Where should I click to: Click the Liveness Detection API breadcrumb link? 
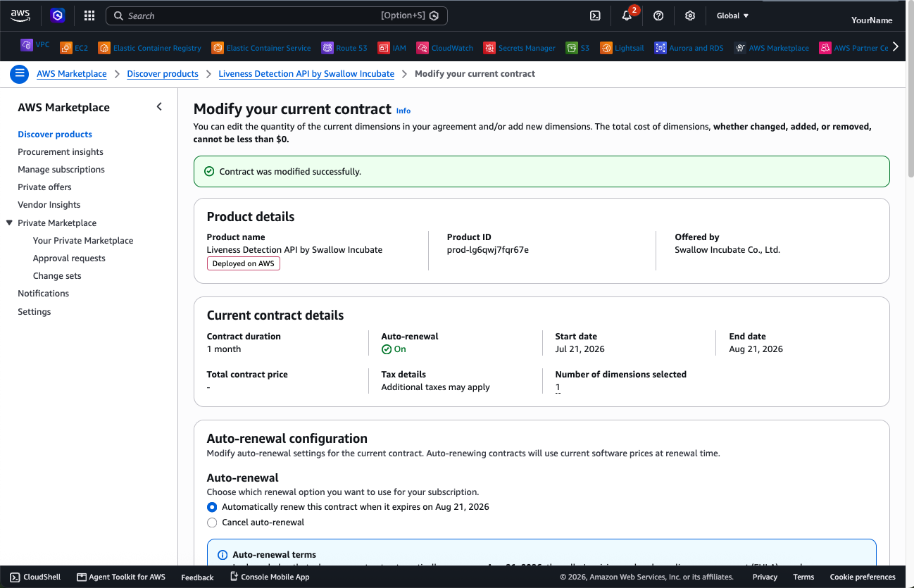306,73
